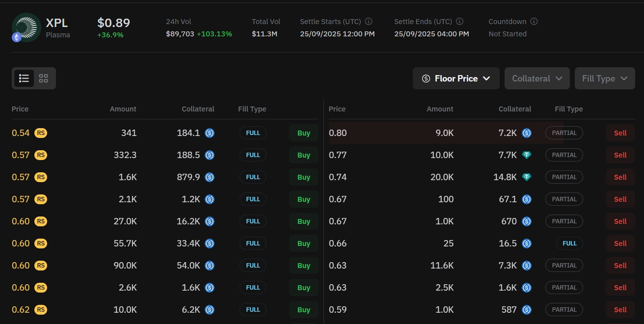Click the PARTIAL badge on the 0.80 sell order

564,133
